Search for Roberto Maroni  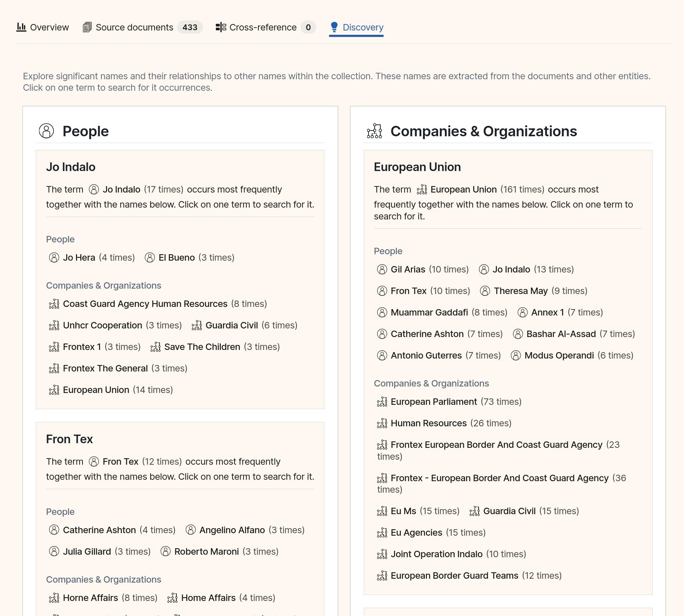219,551
